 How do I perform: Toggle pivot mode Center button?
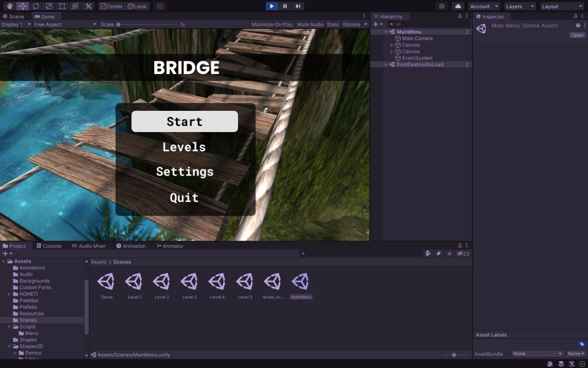point(112,6)
